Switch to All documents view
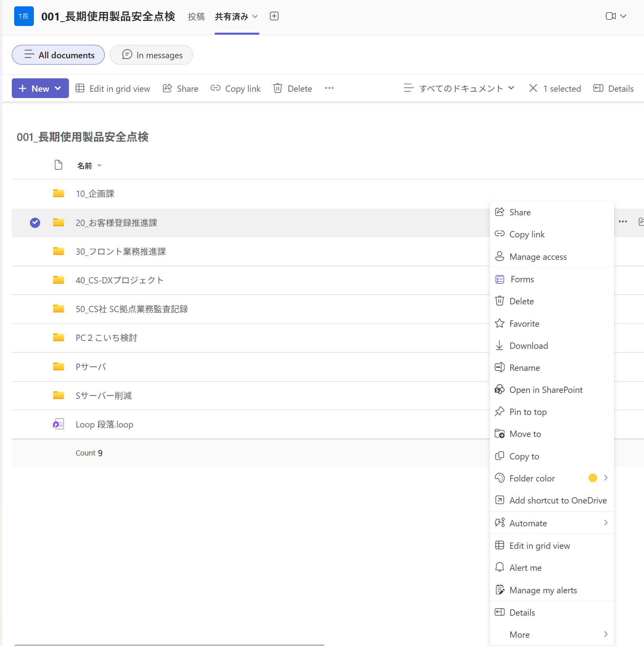The width and height of the screenshot is (644, 646). point(58,55)
